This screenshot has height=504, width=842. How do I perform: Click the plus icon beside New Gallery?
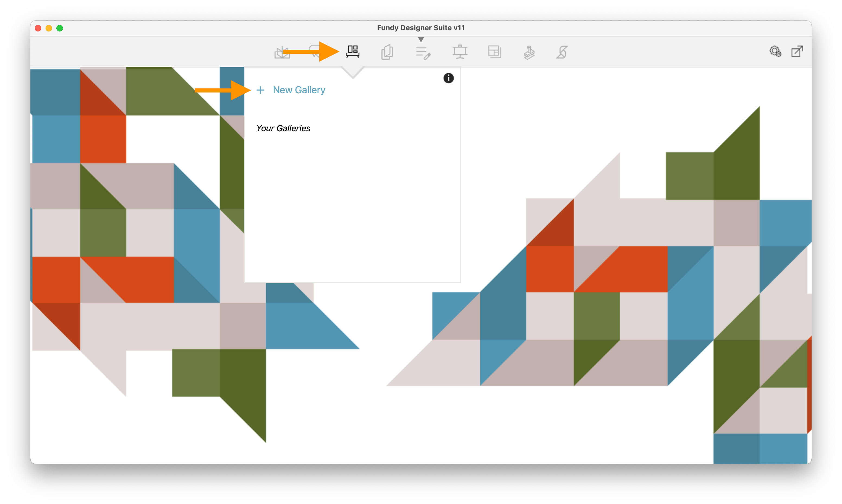point(260,90)
